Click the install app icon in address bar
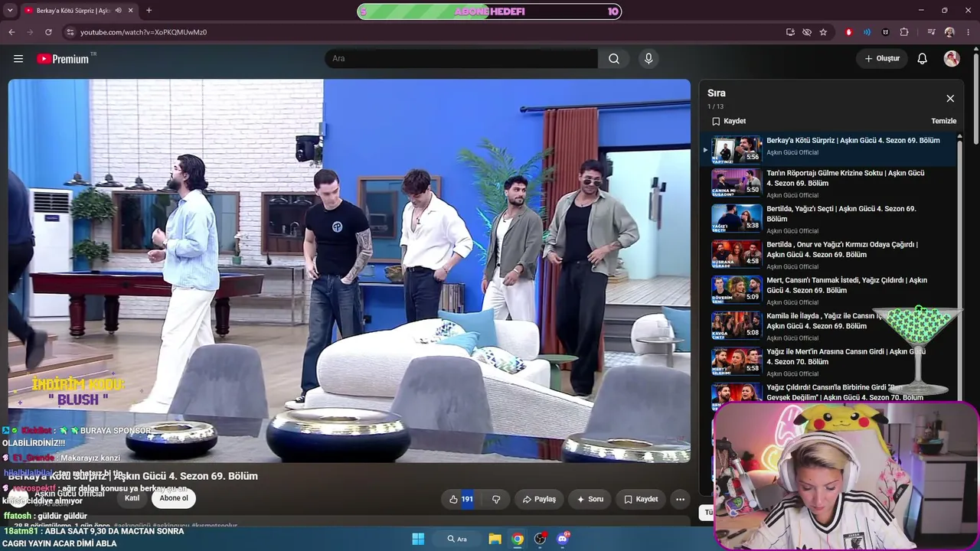Image resolution: width=980 pixels, height=551 pixels. tap(790, 32)
